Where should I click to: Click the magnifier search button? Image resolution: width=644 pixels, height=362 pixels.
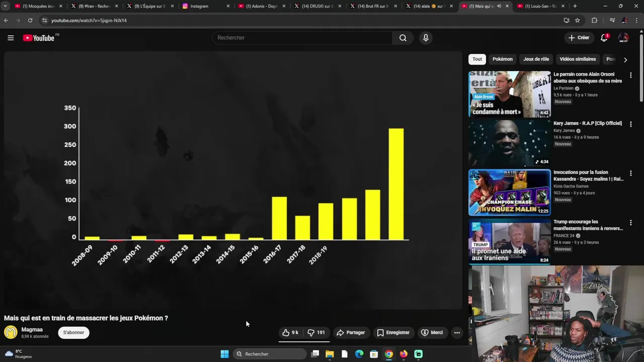point(403,38)
